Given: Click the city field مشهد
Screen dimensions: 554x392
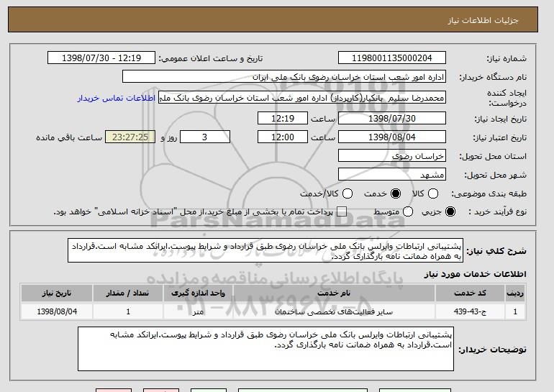Looking at the screenshot, I should [x=392, y=175].
